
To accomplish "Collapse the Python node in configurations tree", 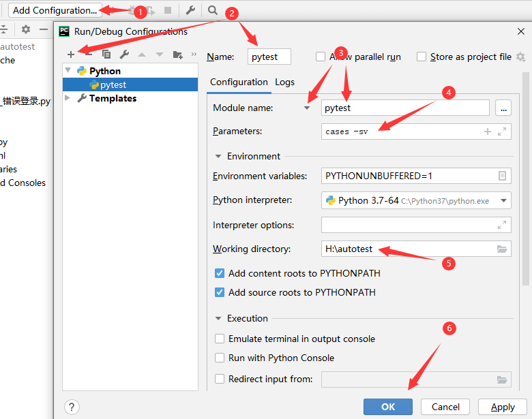I will coord(68,70).
